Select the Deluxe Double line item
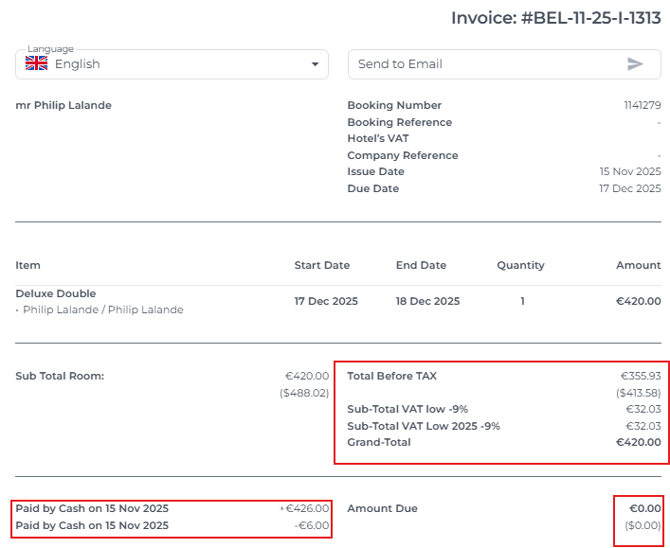 pyautogui.click(x=56, y=294)
